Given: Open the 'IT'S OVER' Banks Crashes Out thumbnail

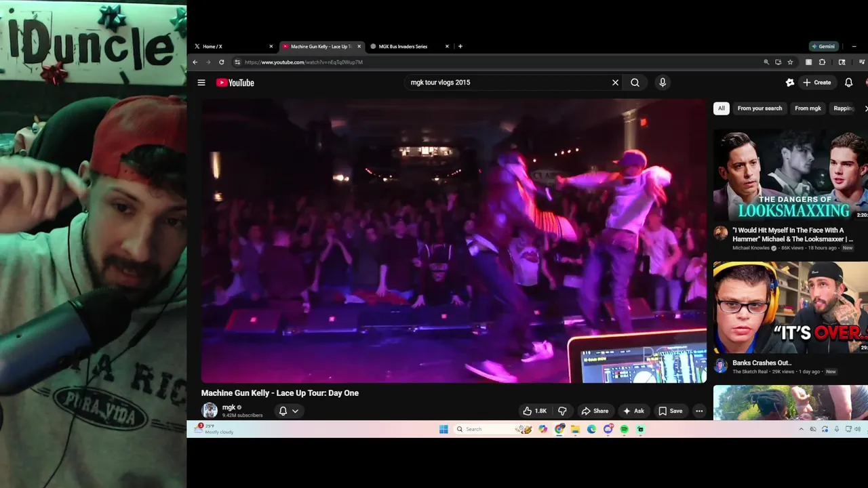Looking at the screenshot, I should [x=791, y=307].
